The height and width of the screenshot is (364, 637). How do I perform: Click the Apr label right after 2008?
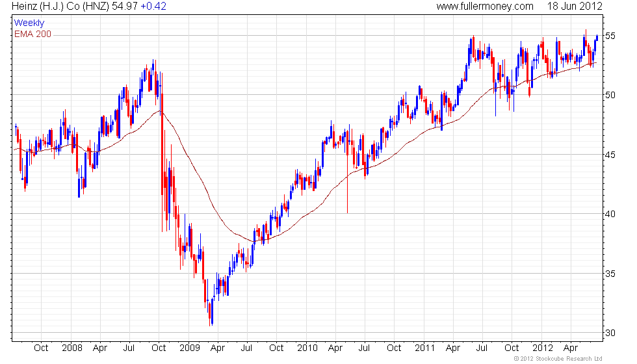100,348
